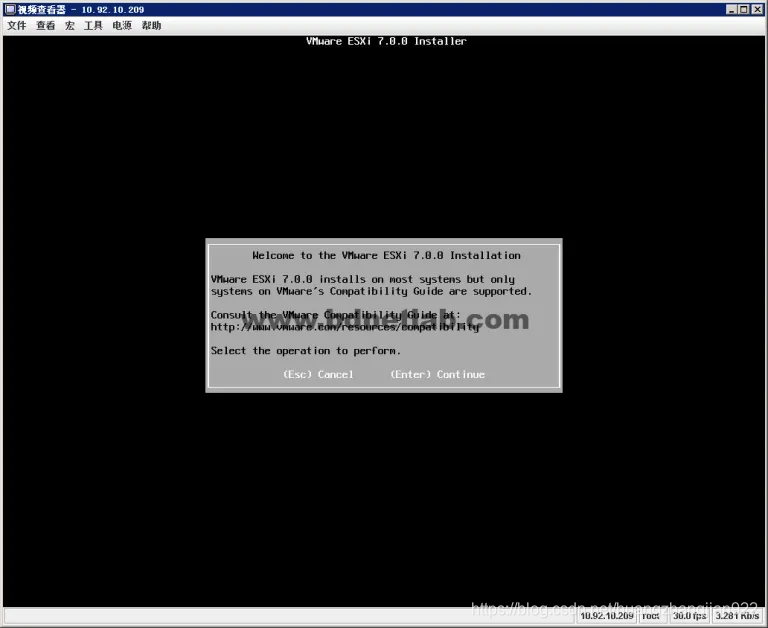Open the 帮助 menu
768x628 pixels.
point(151,25)
